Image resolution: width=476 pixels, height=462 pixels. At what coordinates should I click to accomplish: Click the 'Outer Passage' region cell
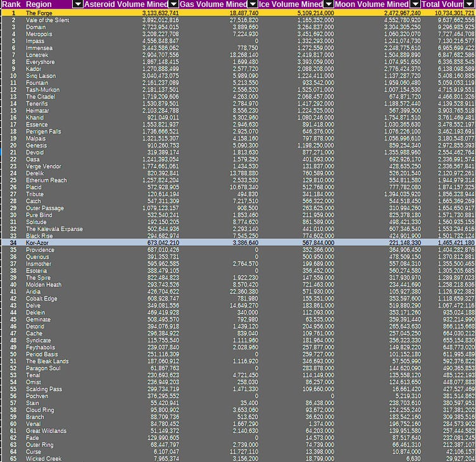pos(44,208)
